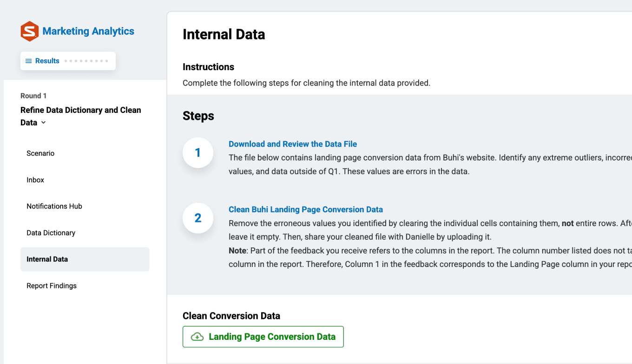Image resolution: width=632 pixels, height=364 pixels.
Task: Select the Internal Data sidebar item
Action: point(47,259)
